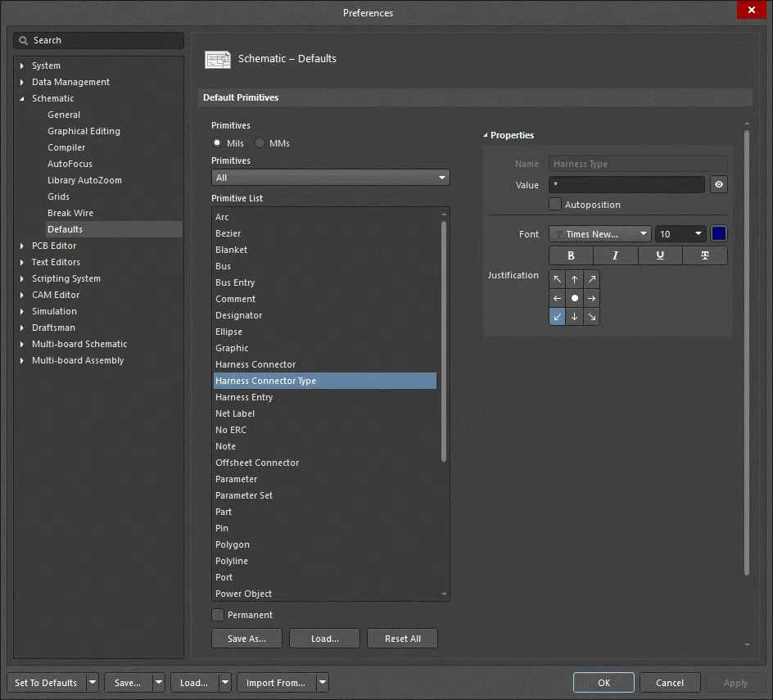Image resolution: width=773 pixels, height=700 pixels.
Task: Select Net Label in Primitive List
Action: pyautogui.click(x=235, y=413)
